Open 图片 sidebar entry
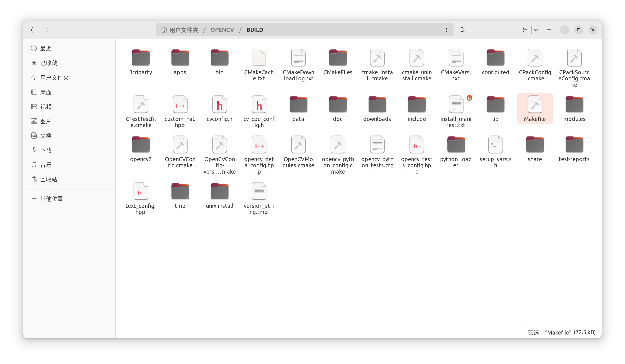 [69, 121]
